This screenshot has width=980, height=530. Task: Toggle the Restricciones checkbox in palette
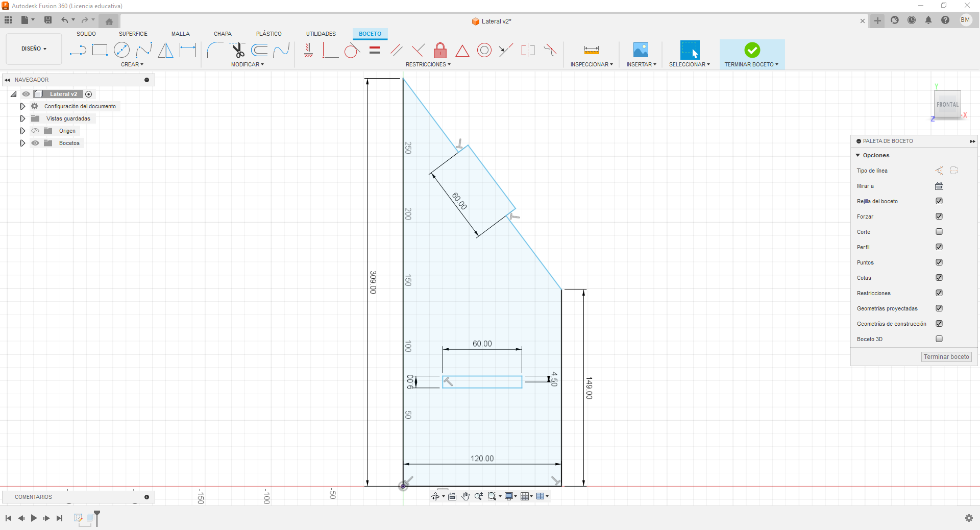click(939, 293)
